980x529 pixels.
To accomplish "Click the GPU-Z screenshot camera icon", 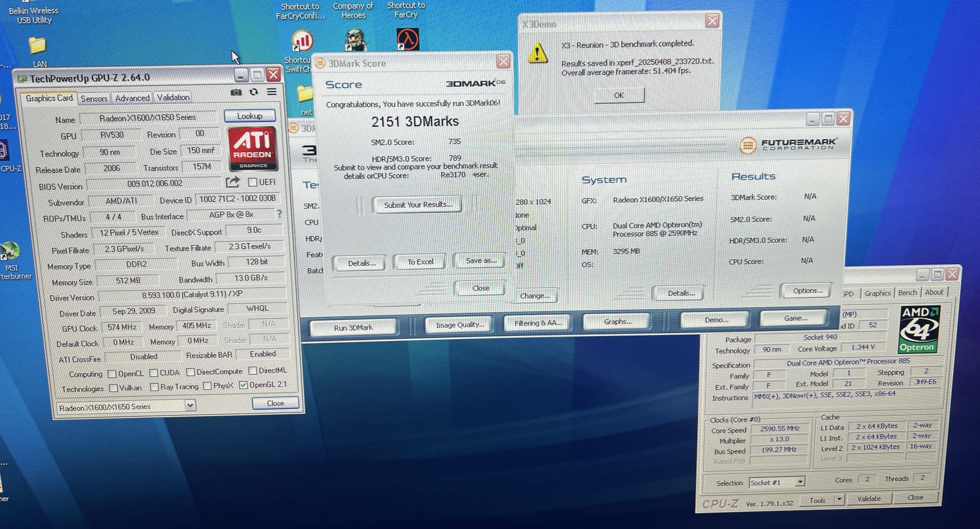I will [x=236, y=92].
